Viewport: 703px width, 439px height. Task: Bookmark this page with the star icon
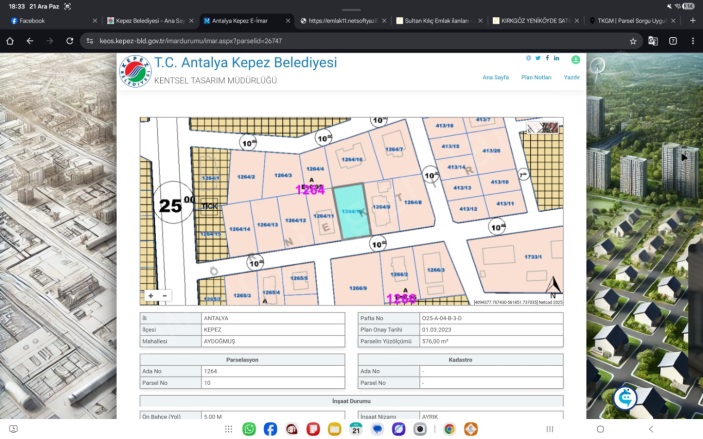click(633, 41)
